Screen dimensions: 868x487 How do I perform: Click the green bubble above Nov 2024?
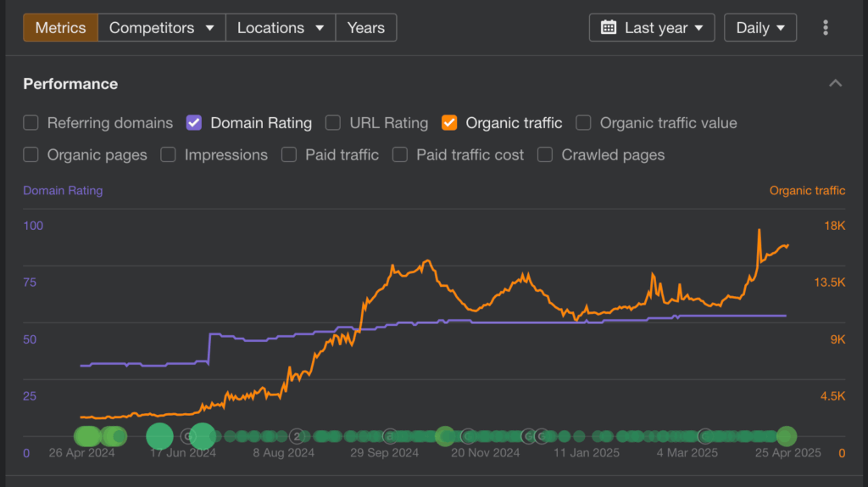tap(444, 436)
